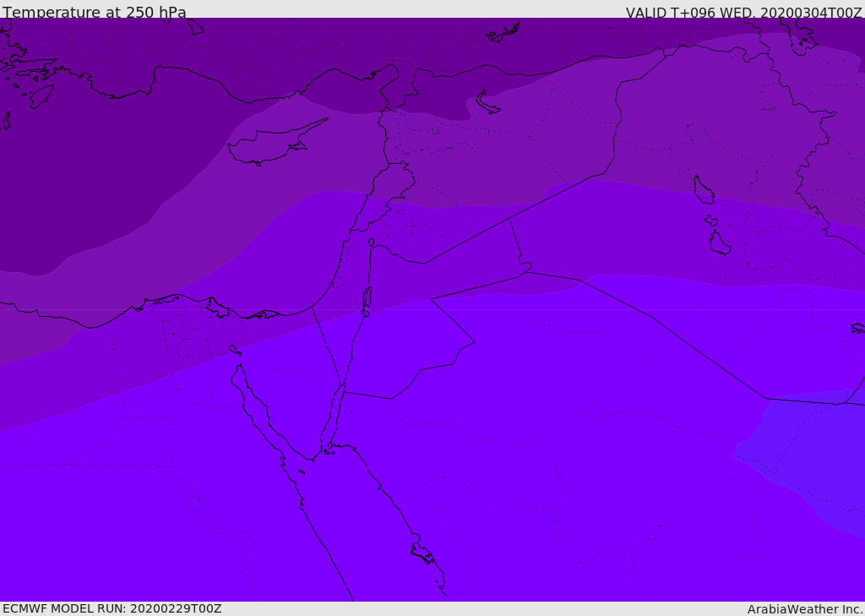
Task: Click the 'Temperature at 250 hPa' title text
Action: (x=95, y=12)
